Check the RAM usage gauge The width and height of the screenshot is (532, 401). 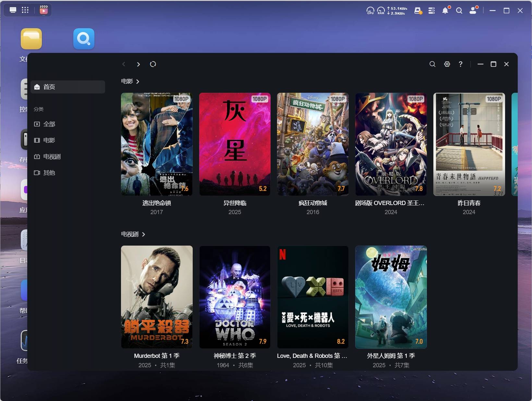381,11
